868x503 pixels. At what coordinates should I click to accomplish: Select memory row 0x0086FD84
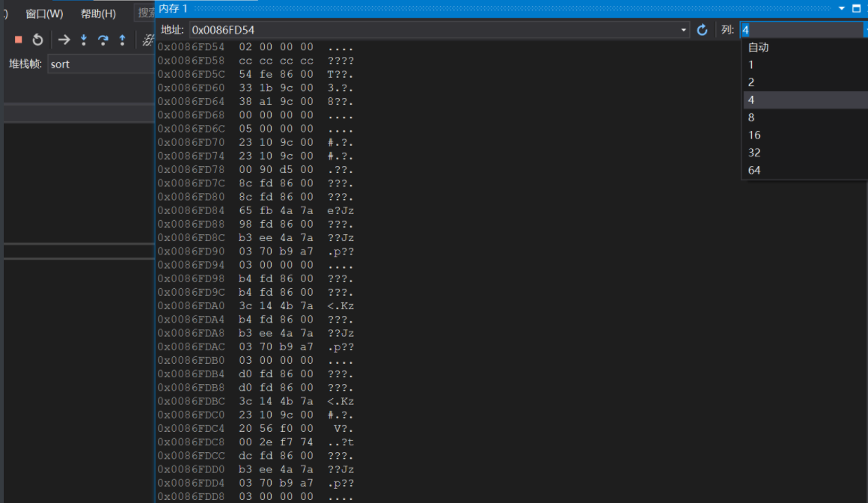pyautogui.click(x=255, y=210)
